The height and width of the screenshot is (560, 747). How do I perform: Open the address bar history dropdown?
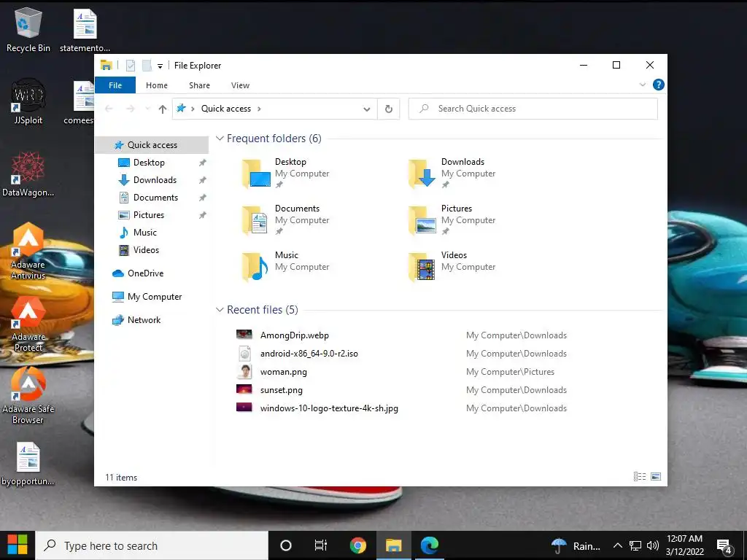coord(367,109)
